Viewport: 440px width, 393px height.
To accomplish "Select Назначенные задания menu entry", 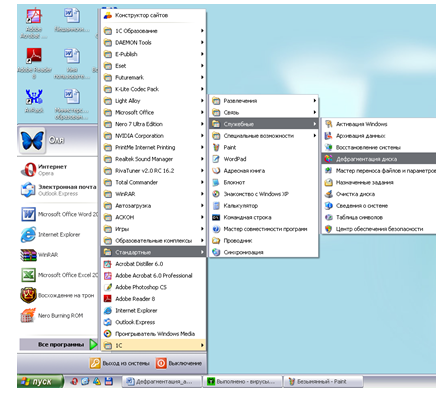I will pos(379,182).
